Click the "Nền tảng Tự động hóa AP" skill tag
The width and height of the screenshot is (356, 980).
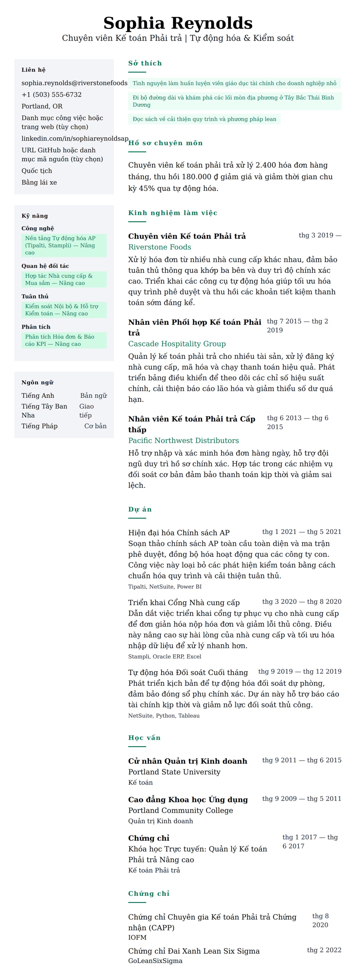point(63,245)
